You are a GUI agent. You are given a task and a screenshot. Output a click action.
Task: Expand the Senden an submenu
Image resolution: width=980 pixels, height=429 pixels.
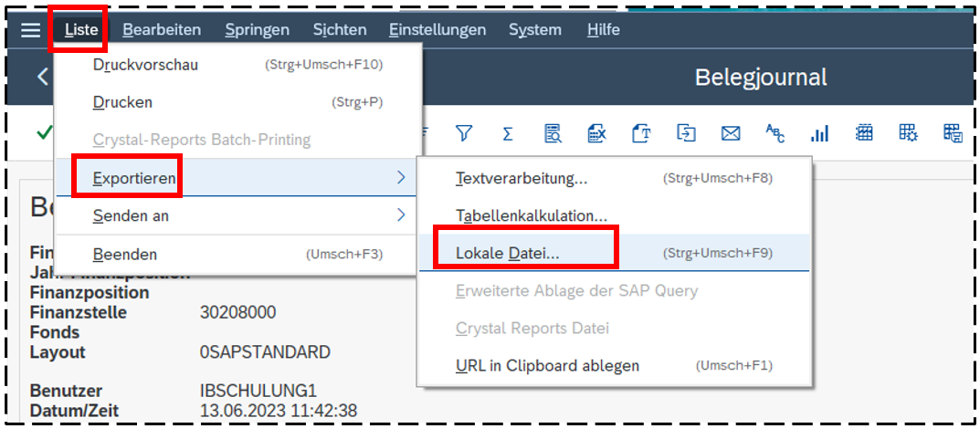tap(400, 216)
